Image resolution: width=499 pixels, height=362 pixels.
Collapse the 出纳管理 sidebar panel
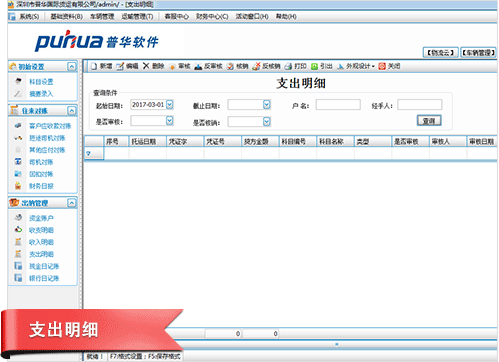pyautogui.click(x=72, y=203)
